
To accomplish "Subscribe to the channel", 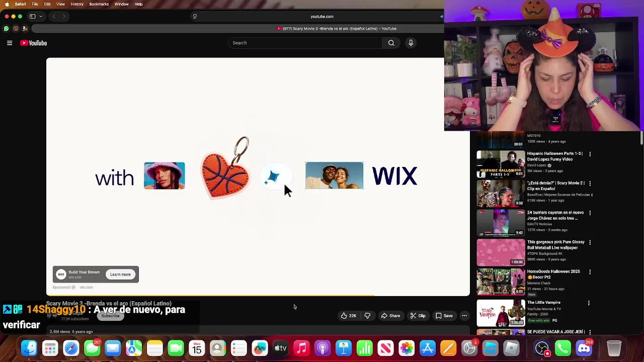I will (110, 316).
